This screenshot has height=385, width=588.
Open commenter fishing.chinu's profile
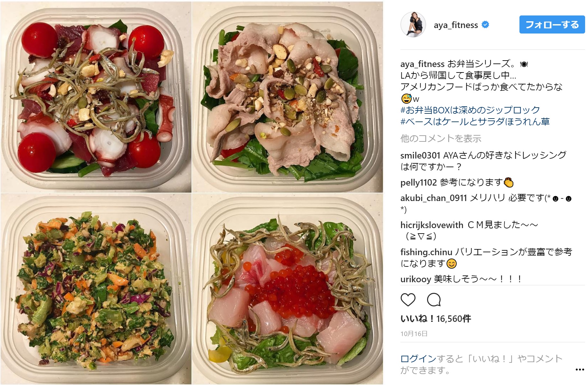point(426,252)
